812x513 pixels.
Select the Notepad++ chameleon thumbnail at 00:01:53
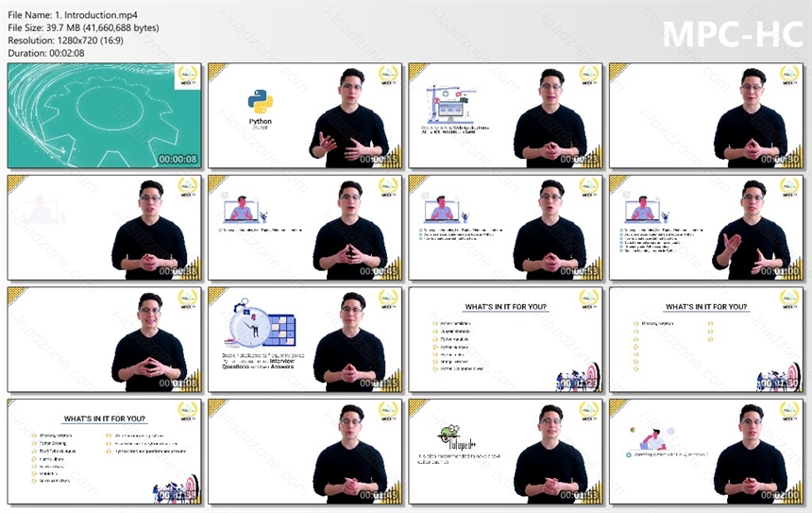pyautogui.click(x=505, y=452)
